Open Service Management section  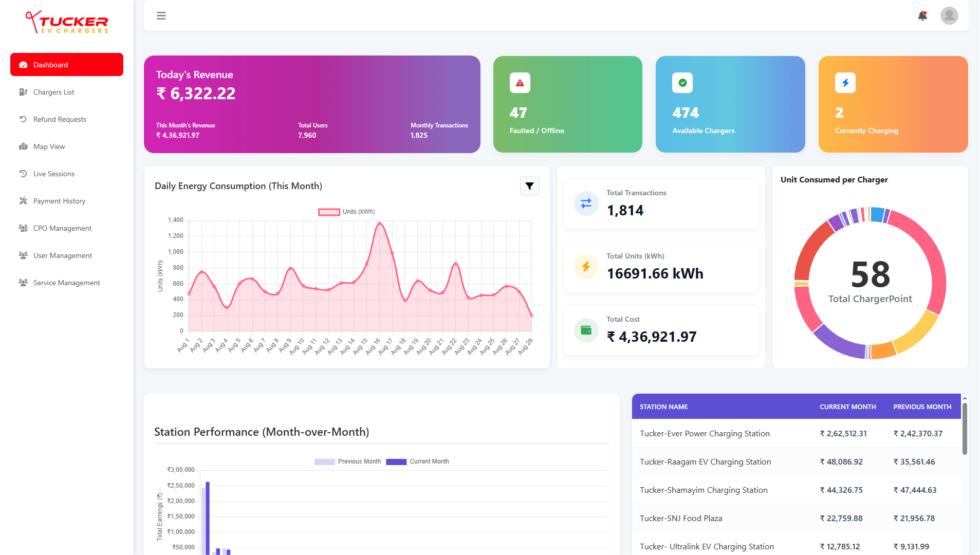67,283
